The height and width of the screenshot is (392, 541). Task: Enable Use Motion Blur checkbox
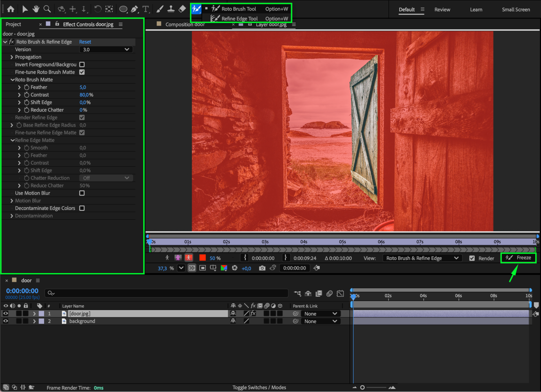click(82, 193)
